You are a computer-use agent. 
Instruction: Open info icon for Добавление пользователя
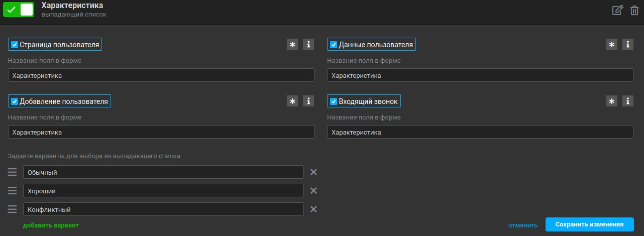[308, 101]
